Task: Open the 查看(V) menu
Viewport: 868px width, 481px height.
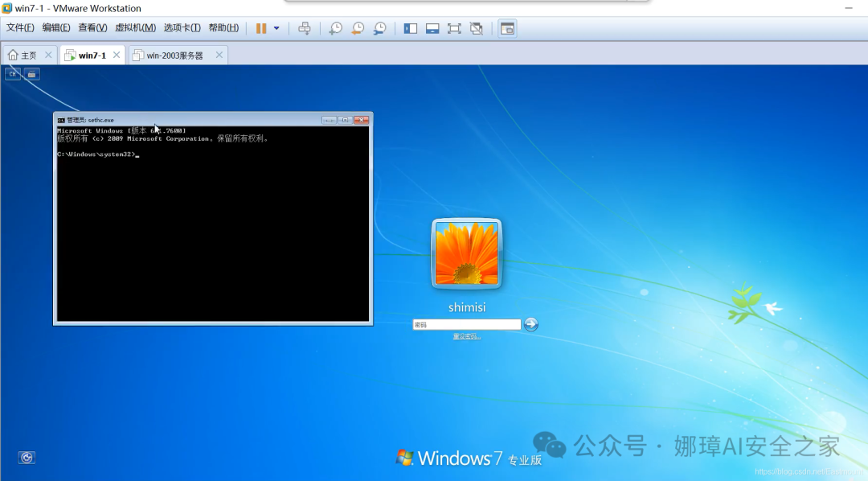Action: 92,27
